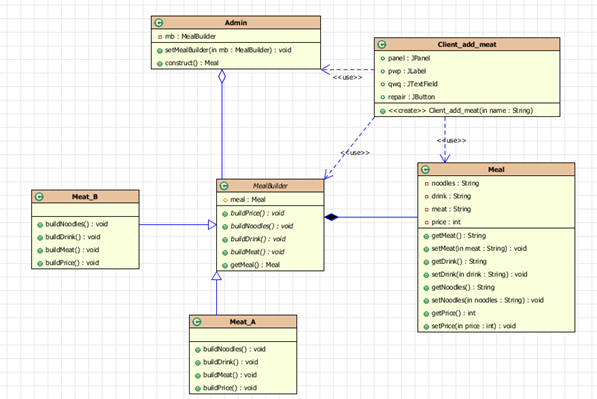
Task: Select the Meal class title
Action: [x=496, y=169]
